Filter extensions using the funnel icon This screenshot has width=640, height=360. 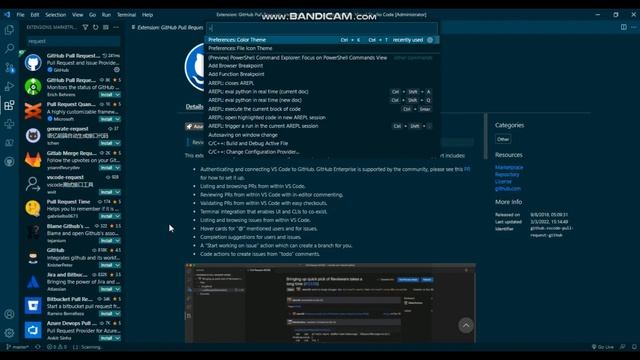(85, 27)
